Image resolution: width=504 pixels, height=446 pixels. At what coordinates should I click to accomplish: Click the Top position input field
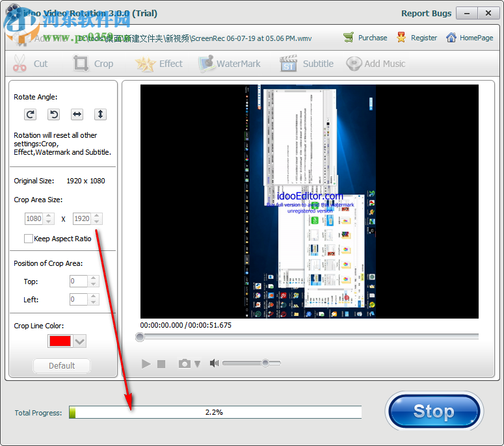(79, 281)
